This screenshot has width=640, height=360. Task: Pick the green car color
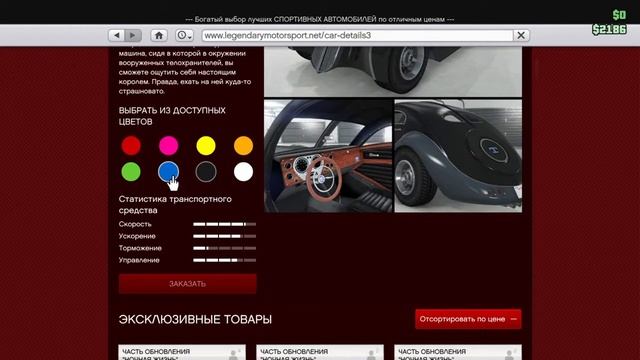point(131,172)
